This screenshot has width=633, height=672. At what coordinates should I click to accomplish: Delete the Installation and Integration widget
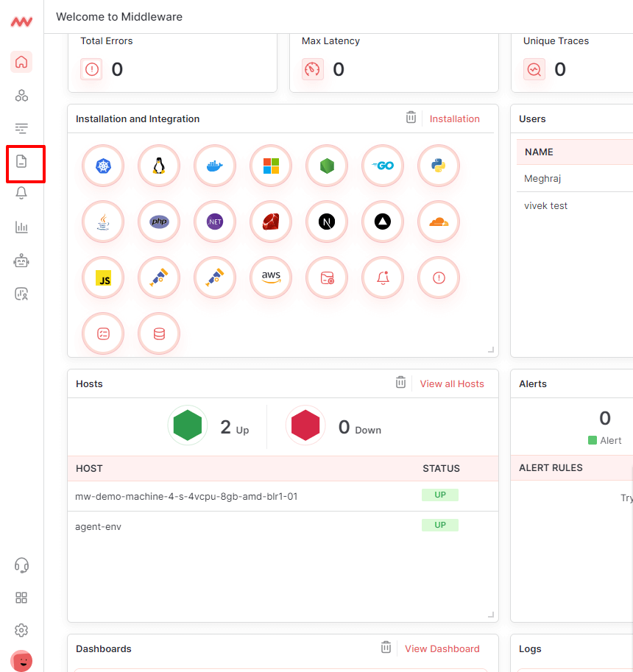point(411,117)
